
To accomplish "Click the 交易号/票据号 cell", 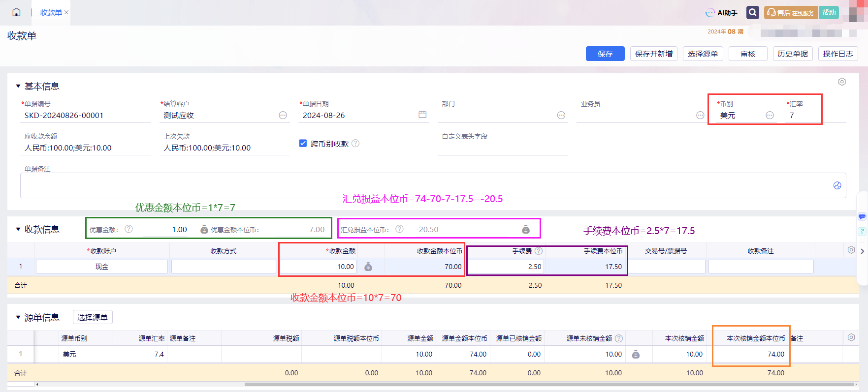I will pyautogui.click(x=667, y=267).
